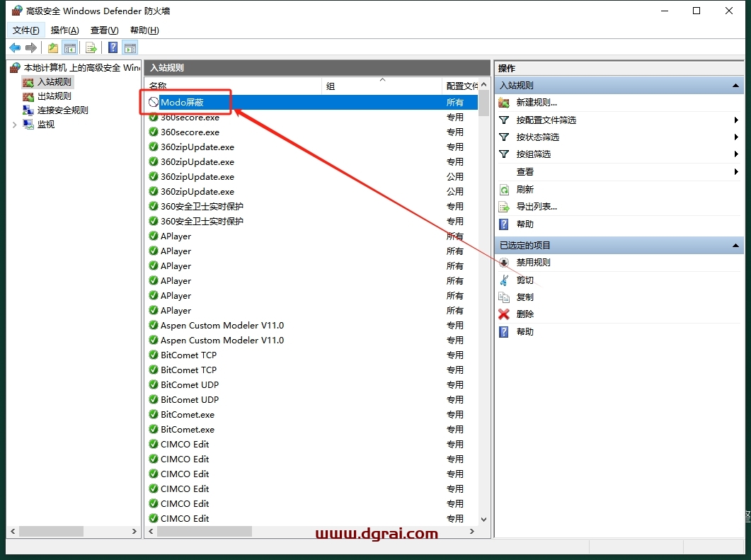Screen dimensions: 751x560
Task: Click 导出列表... in the actions pane
Action: 537,207
